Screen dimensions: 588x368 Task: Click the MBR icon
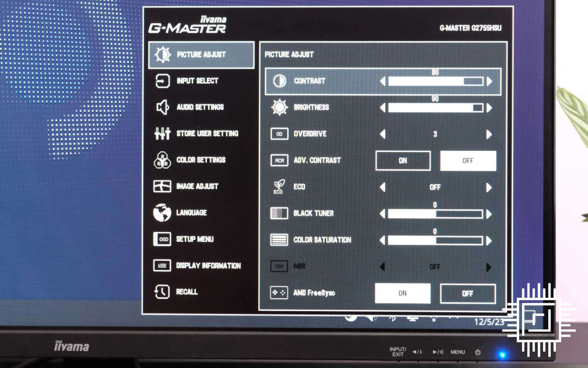279,266
